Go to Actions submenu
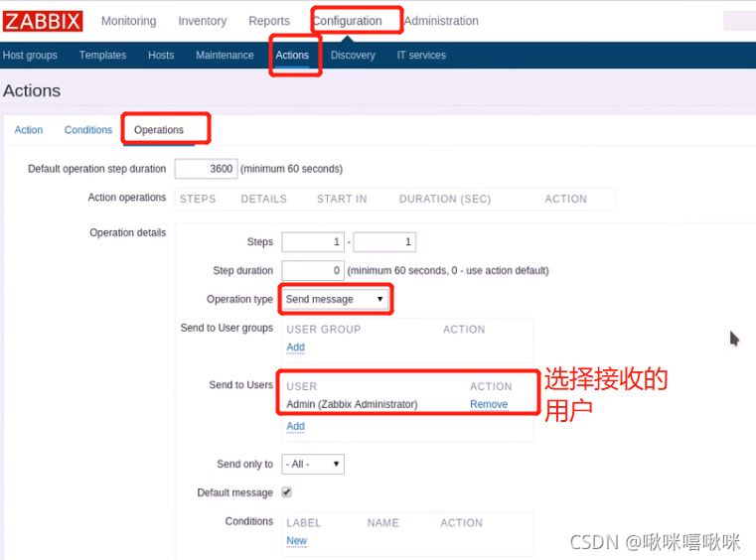The image size is (756, 560). tap(292, 55)
